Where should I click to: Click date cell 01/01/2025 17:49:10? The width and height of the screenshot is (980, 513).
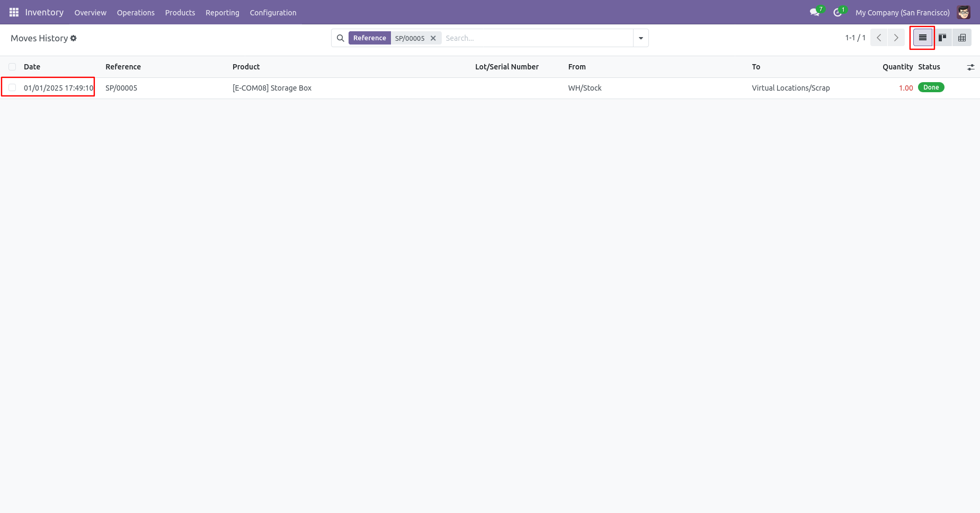point(59,88)
